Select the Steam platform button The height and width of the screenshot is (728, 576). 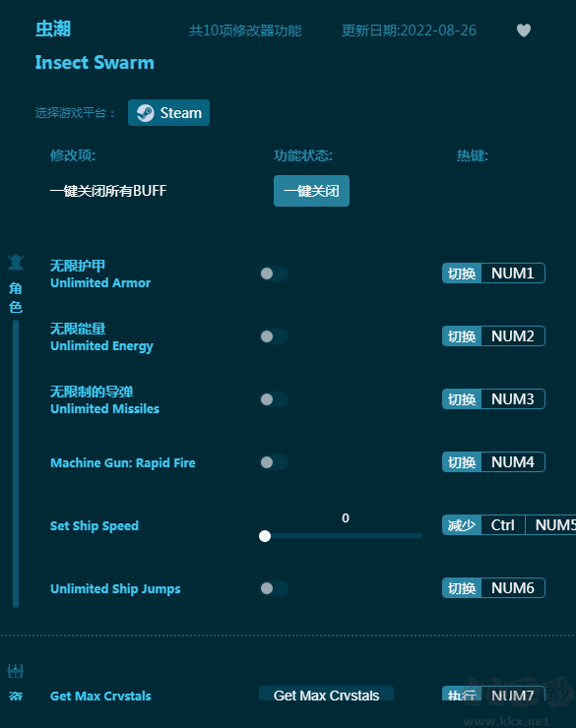click(x=168, y=113)
